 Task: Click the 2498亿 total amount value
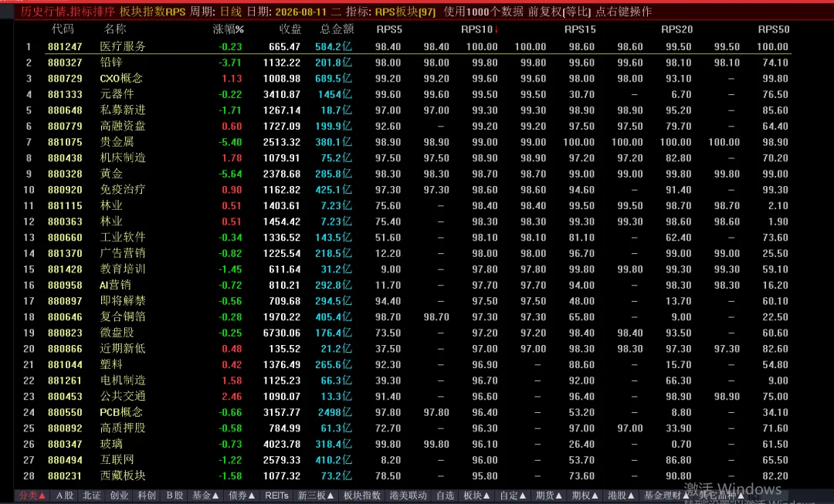335,413
